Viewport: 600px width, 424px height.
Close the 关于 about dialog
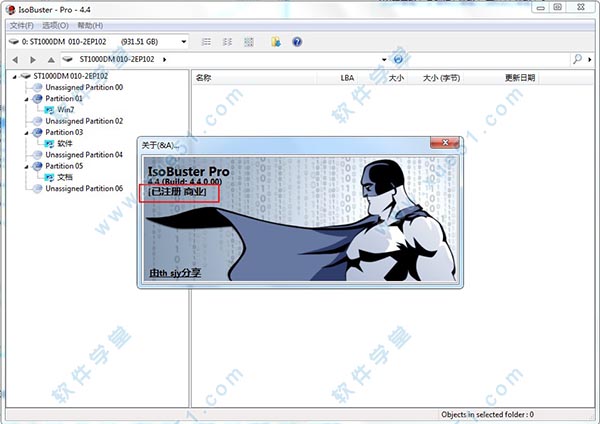click(x=445, y=142)
